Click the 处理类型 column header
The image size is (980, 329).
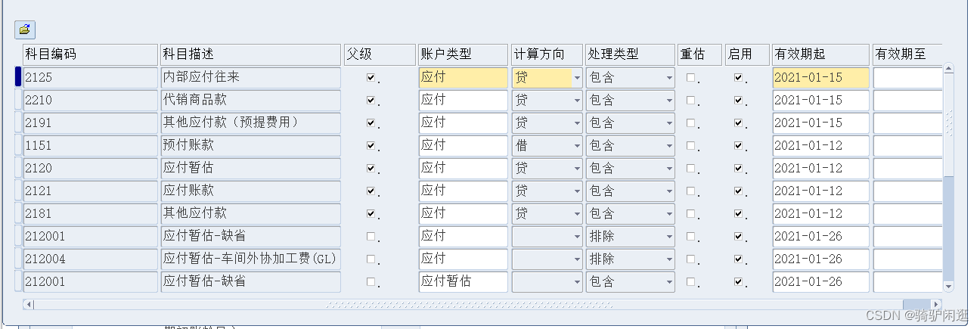point(630,54)
